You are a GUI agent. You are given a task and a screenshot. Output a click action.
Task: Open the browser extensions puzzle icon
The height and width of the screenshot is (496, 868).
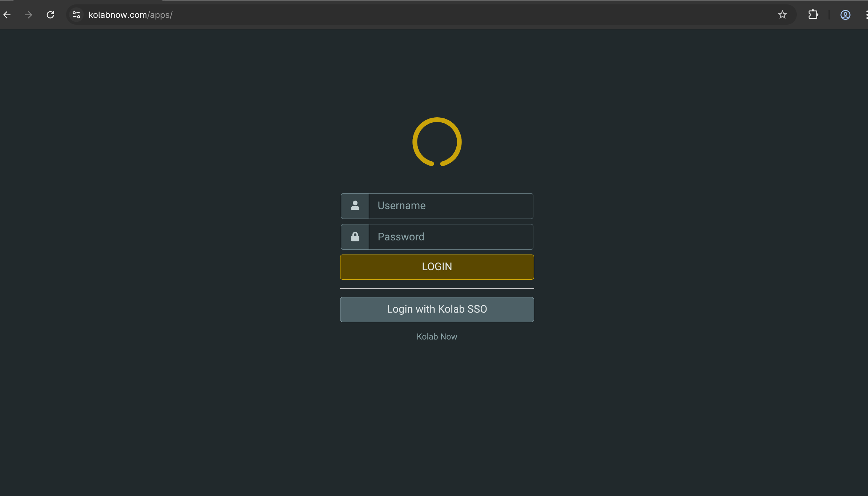pos(813,15)
